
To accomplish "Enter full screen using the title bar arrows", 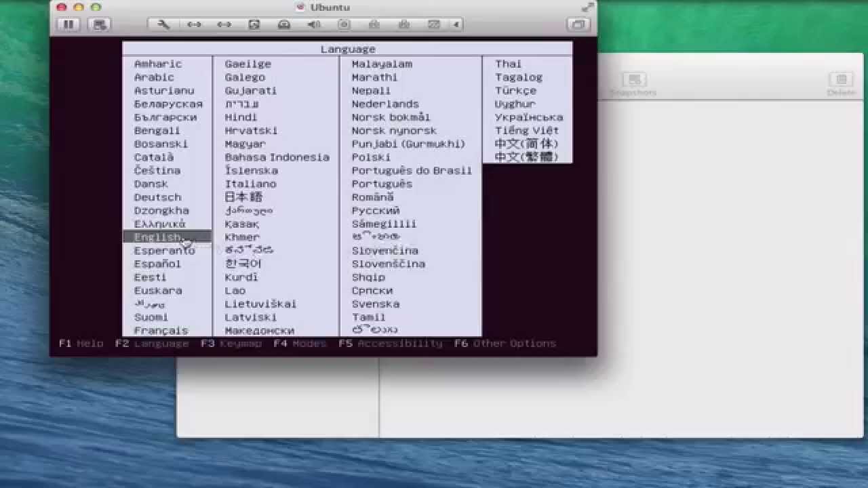I will (x=587, y=7).
